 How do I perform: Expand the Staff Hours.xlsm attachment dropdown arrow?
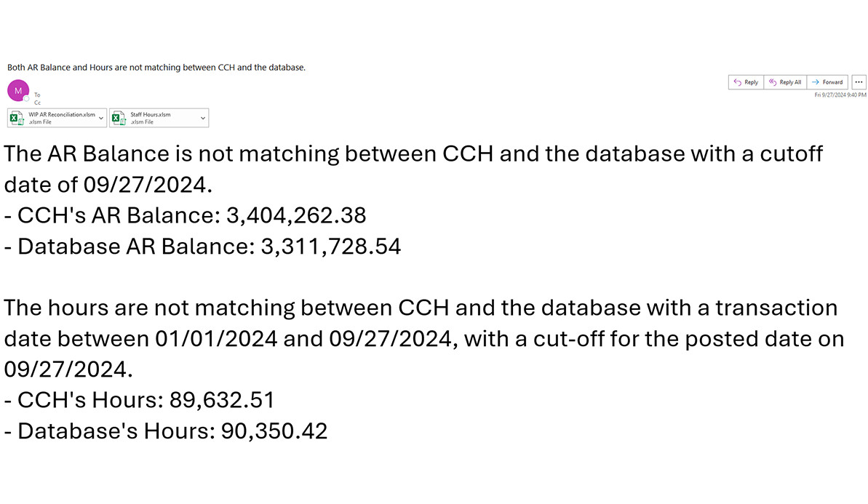[202, 118]
